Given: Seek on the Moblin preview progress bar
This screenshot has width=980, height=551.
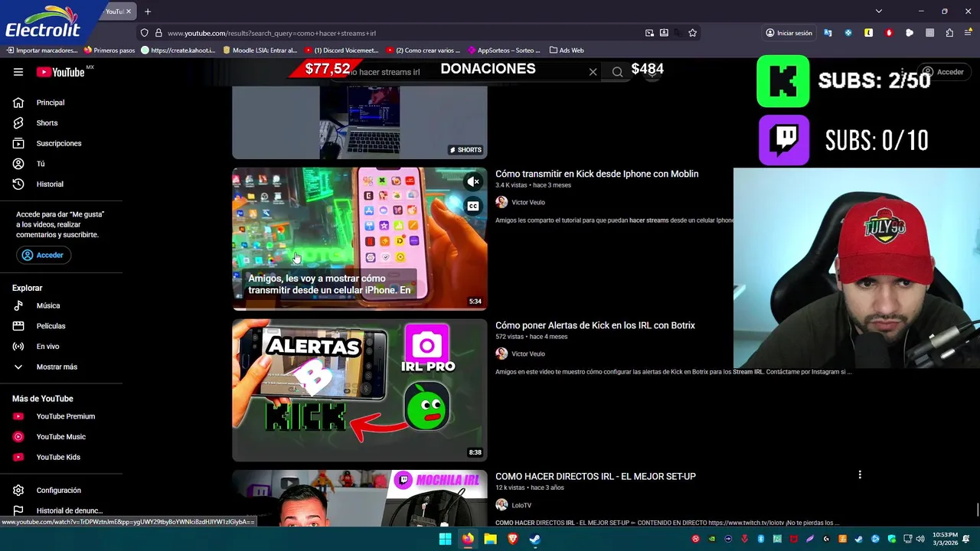Looking at the screenshot, I should click(360, 309).
